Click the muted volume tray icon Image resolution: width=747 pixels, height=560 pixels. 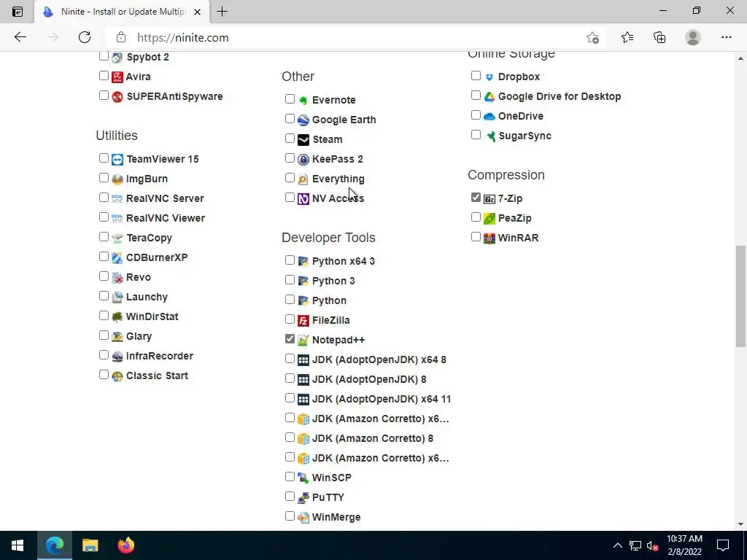point(653,545)
